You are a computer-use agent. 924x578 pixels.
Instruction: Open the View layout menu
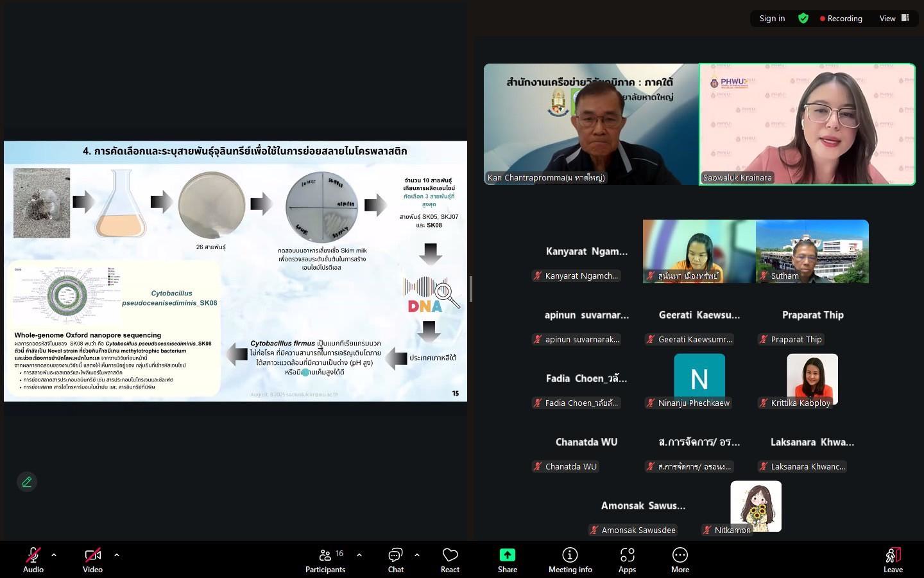coord(894,19)
